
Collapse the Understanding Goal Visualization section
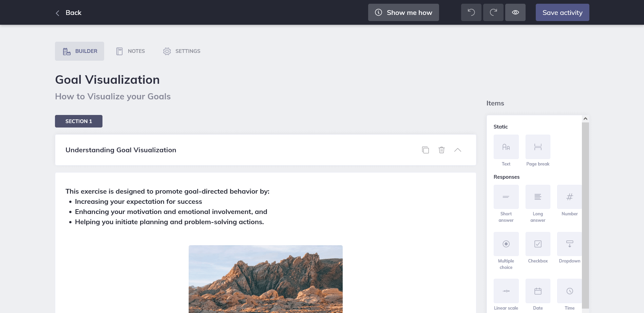tap(458, 150)
